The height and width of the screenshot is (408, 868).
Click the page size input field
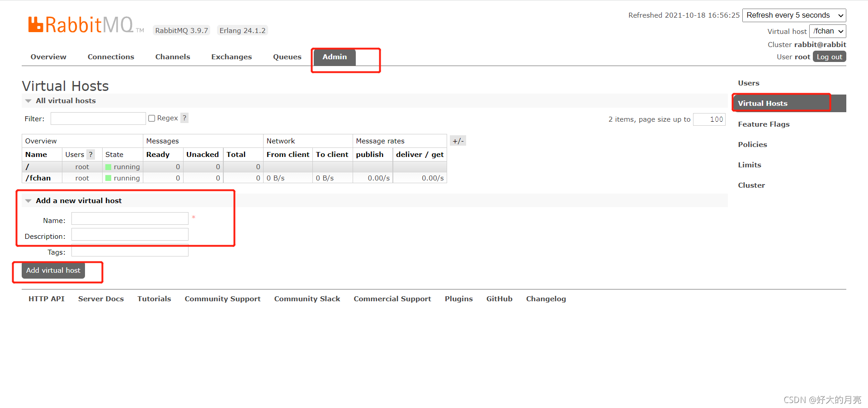pyautogui.click(x=709, y=119)
